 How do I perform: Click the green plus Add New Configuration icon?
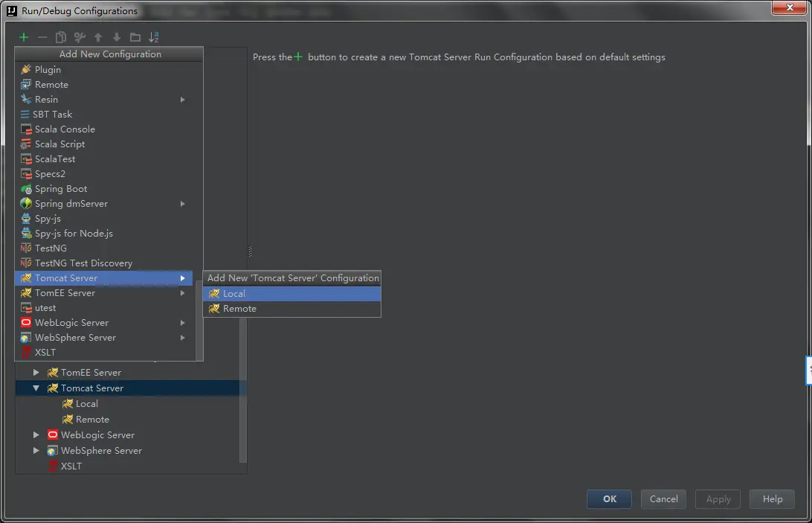24,36
